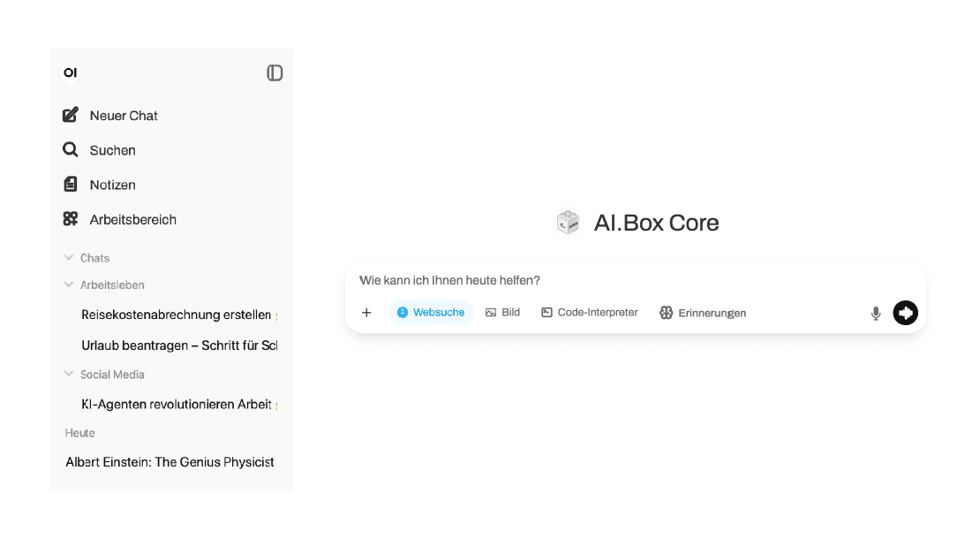This screenshot has height=539, width=980.
Task: Enable the Code-Interpreter toggle
Action: point(589,313)
